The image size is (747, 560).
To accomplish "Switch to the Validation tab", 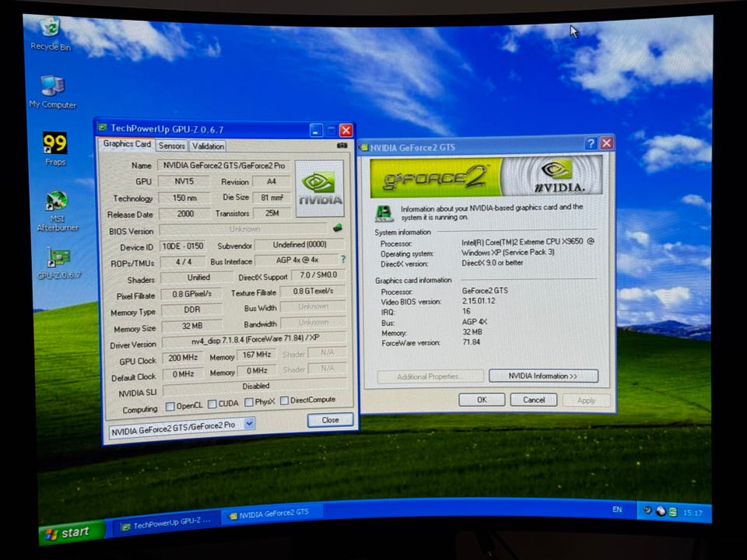I will 208,146.
